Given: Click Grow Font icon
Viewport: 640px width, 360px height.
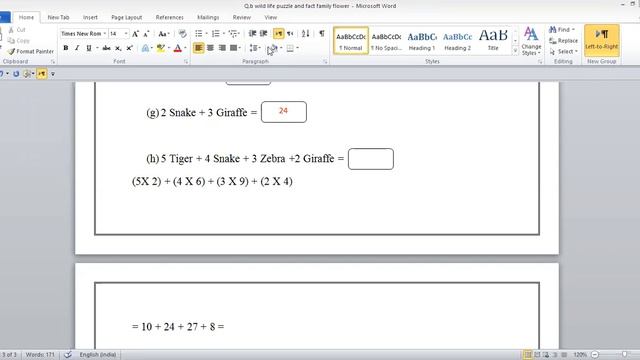Looking at the screenshot, I should [135, 34].
